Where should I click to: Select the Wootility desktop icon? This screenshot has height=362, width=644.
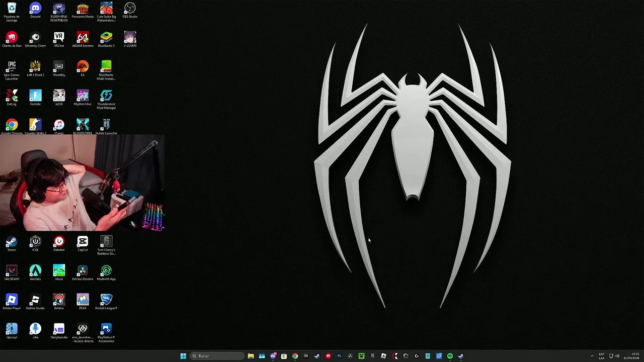(x=59, y=68)
